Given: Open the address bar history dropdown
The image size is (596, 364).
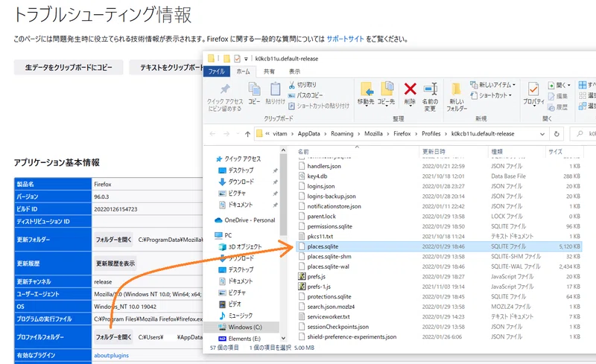Looking at the screenshot, I should (x=542, y=134).
